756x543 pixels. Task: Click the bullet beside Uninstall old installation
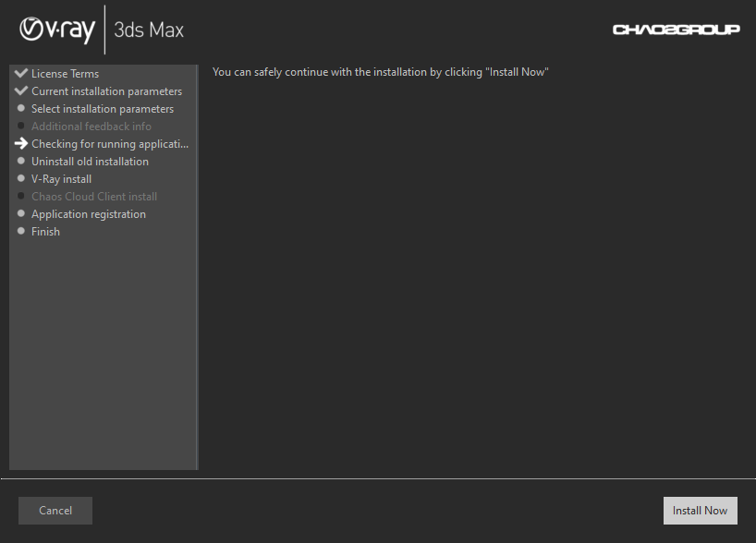click(20, 161)
